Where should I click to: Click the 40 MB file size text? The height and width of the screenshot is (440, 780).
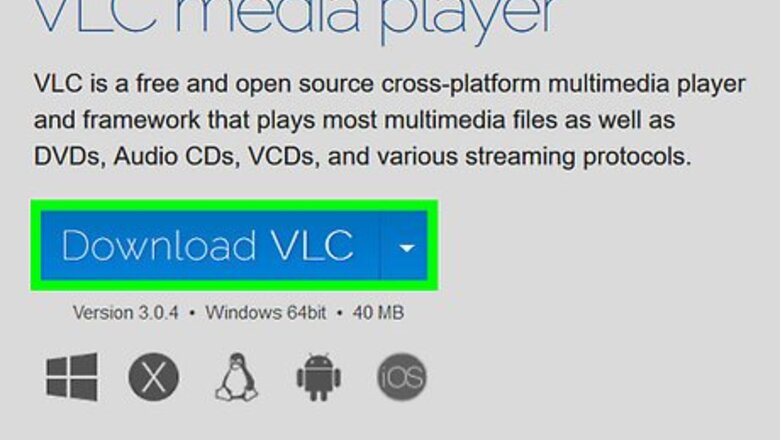click(378, 313)
